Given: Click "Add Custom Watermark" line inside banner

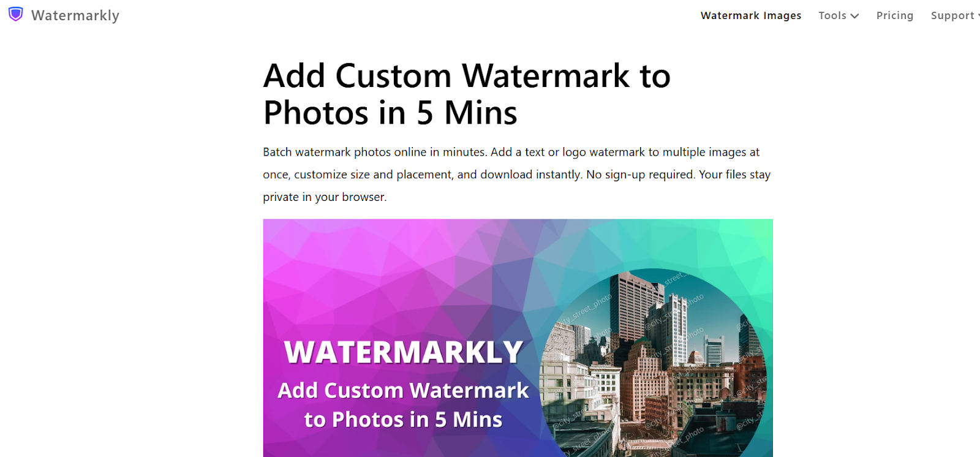Looking at the screenshot, I should (403, 390).
